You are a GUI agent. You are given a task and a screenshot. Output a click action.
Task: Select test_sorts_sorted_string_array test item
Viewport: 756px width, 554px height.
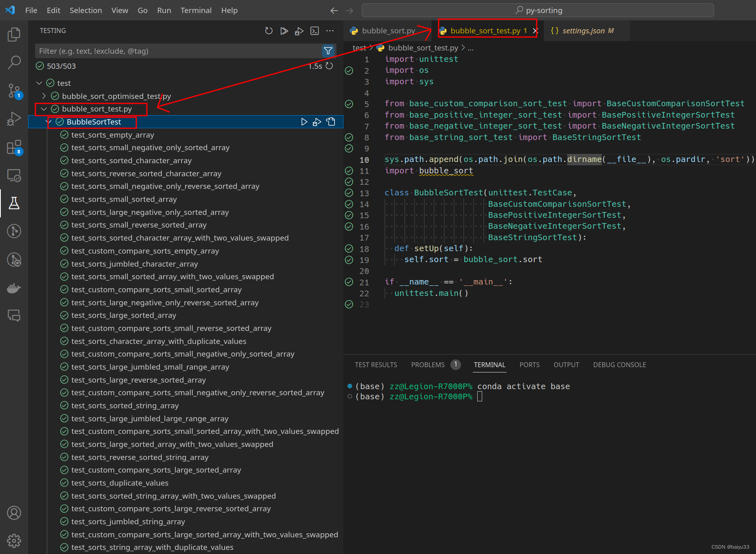pyautogui.click(x=125, y=405)
